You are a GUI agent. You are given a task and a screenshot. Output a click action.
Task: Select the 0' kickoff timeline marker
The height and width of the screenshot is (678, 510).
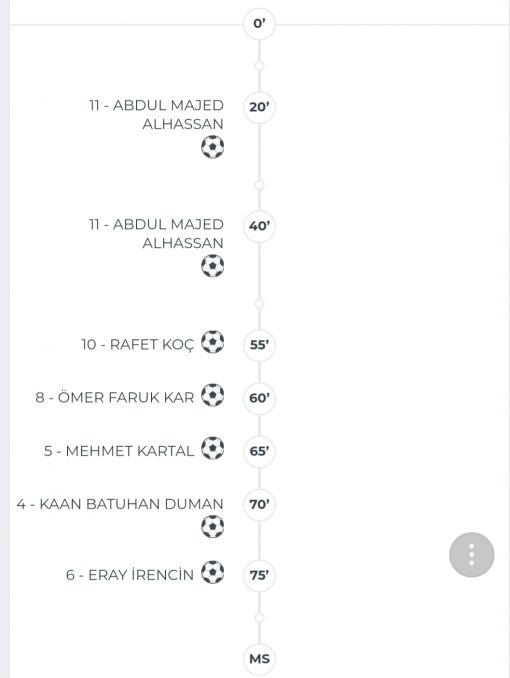point(259,24)
